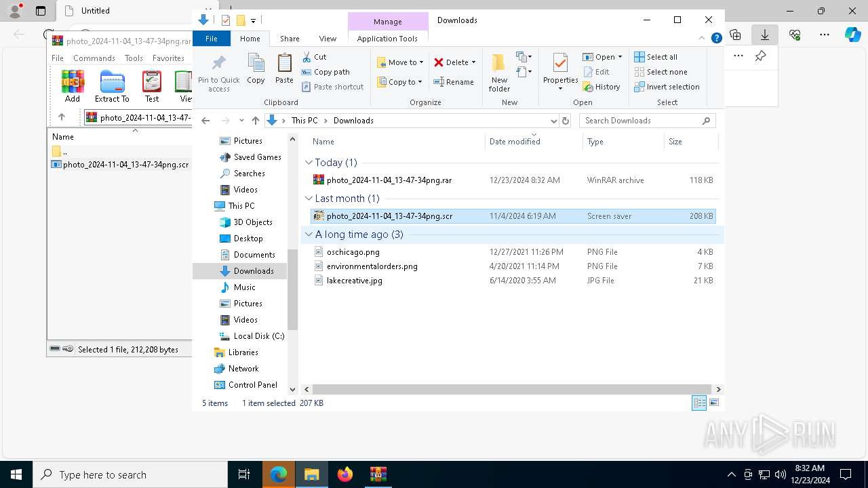The height and width of the screenshot is (488, 868).
Task: Open the File tab
Action: coord(212,39)
